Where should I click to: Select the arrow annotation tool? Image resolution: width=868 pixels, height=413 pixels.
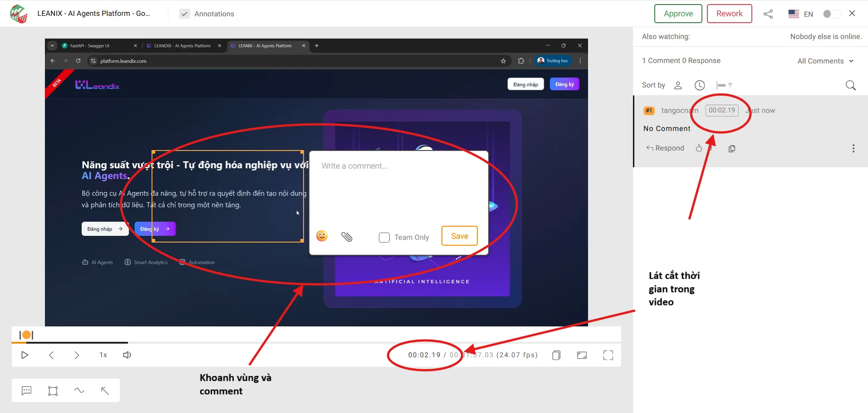tap(105, 390)
